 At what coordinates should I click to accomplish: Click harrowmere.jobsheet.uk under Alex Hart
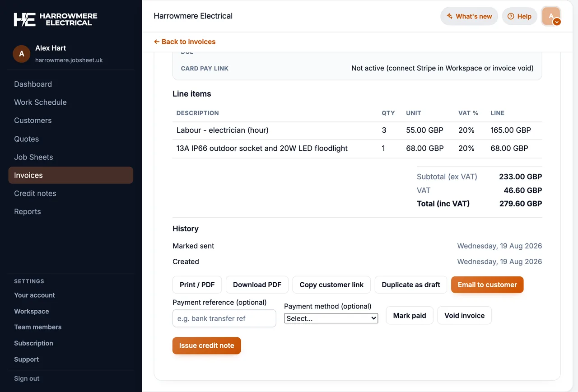pyautogui.click(x=69, y=60)
